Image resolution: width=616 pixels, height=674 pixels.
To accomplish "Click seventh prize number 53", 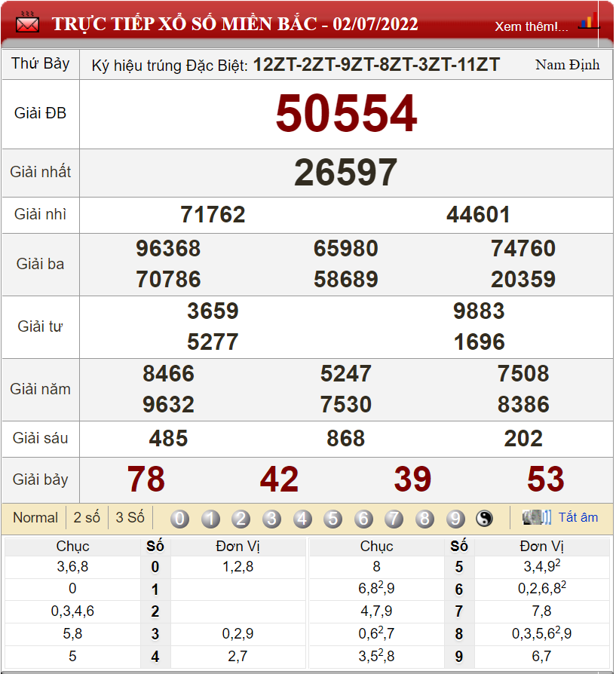I will click(546, 479).
